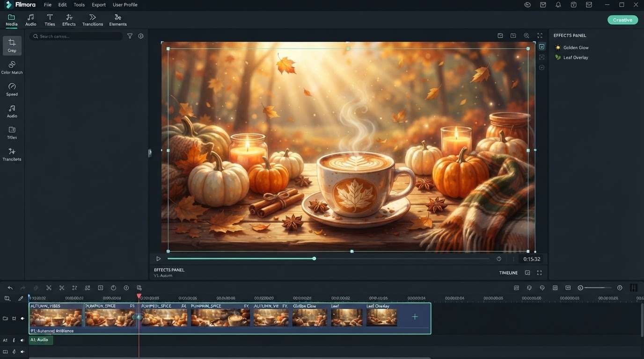Switch to the Titles tab in top ribbon
This screenshot has height=359, width=644.
50,20
